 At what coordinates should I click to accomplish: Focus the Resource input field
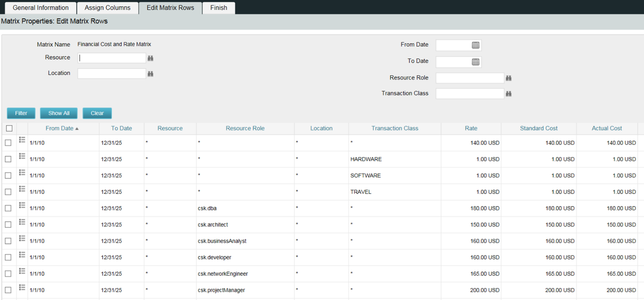coord(112,58)
